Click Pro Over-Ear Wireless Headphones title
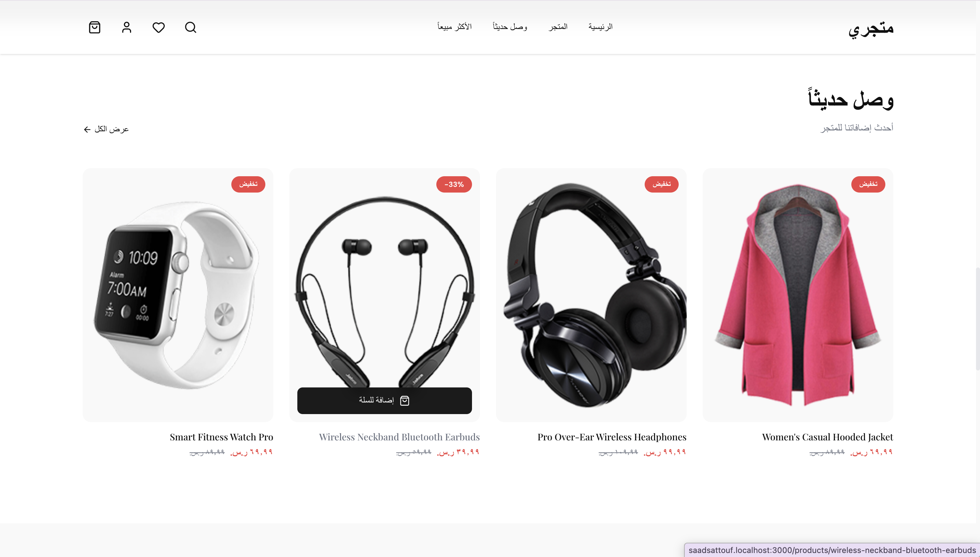Image resolution: width=980 pixels, height=557 pixels. pos(612,437)
